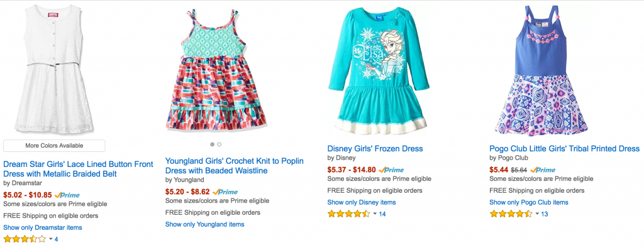Show only Dreamstar items
644x248 pixels.
pos(43,227)
